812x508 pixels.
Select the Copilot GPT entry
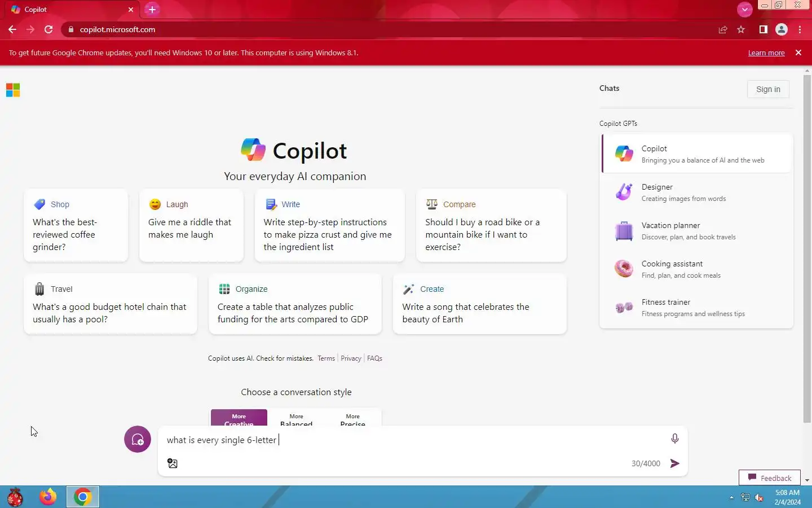coord(697,154)
